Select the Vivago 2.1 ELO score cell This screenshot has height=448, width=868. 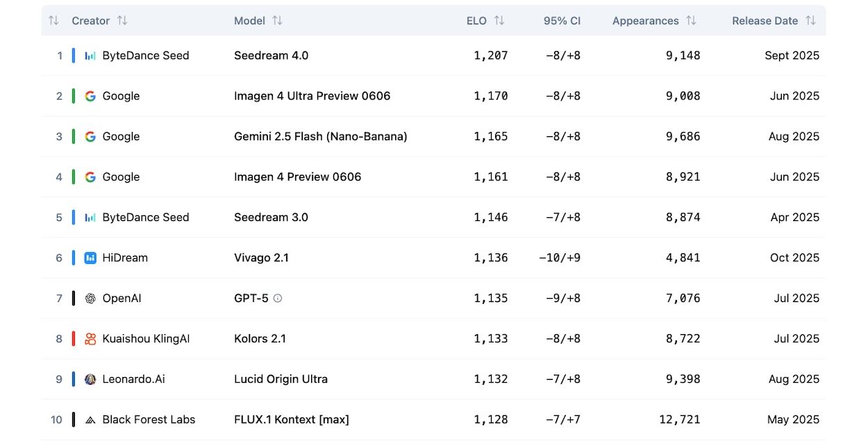491,258
